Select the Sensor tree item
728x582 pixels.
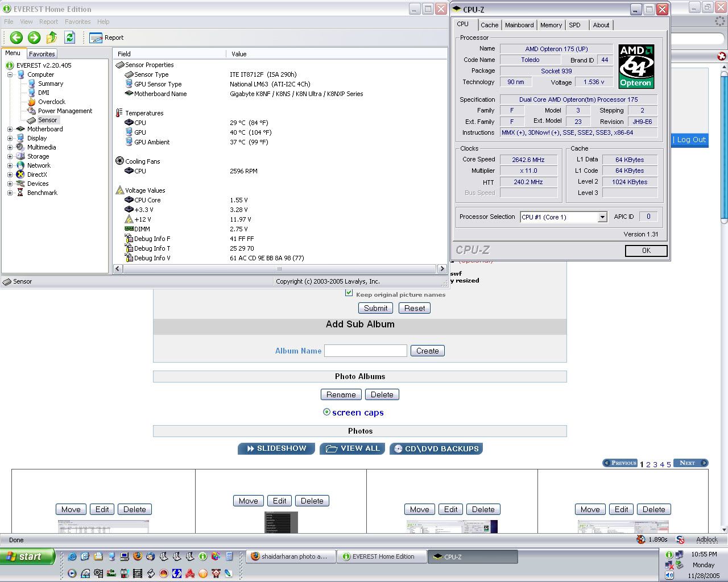[x=48, y=120]
